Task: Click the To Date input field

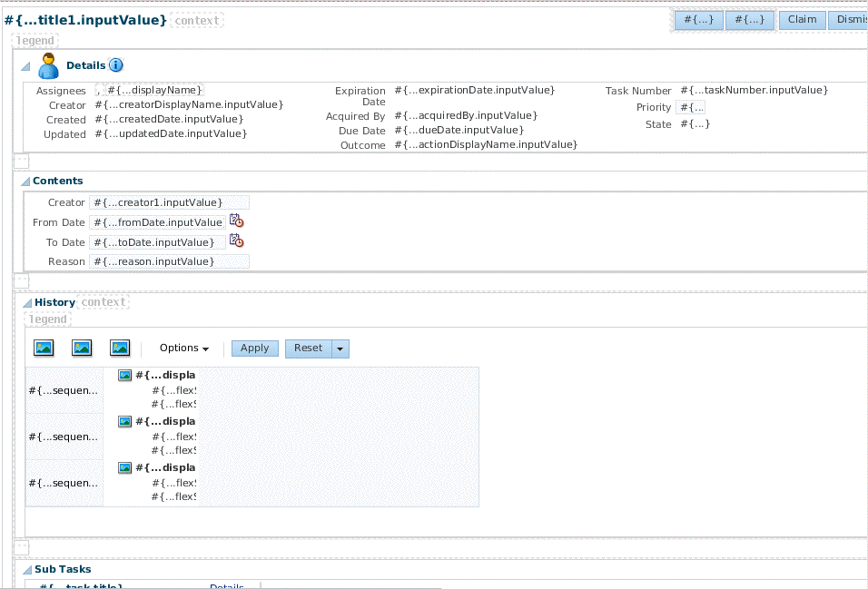Action: [158, 242]
